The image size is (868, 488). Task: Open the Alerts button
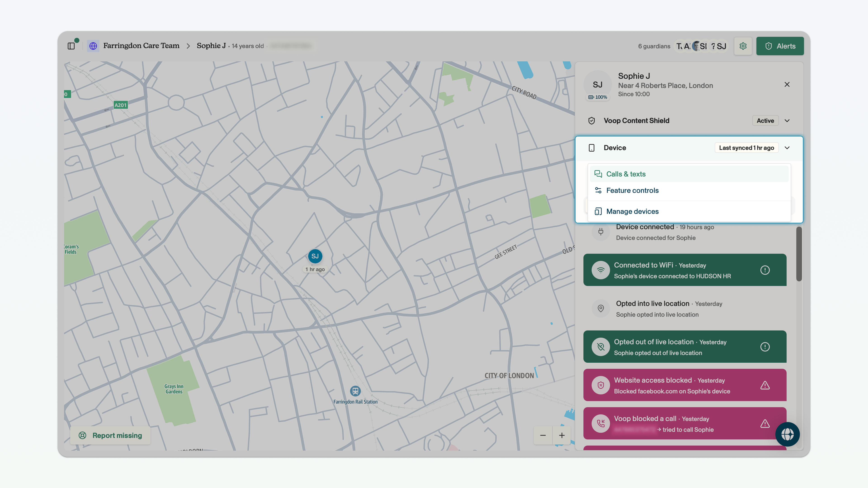(x=780, y=46)
